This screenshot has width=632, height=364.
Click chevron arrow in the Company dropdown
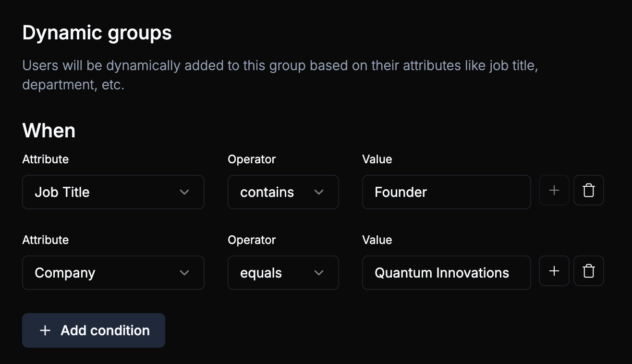pos(184,273)
